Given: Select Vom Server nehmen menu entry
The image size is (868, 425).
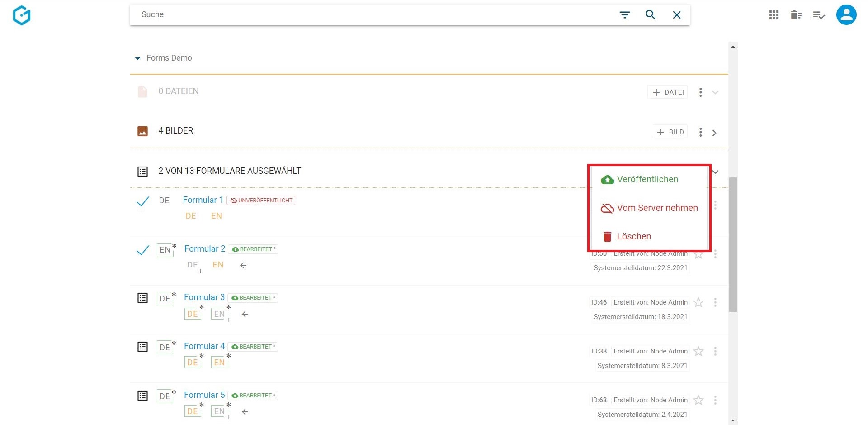Looking at the screenshot, I should pos(657,208).
